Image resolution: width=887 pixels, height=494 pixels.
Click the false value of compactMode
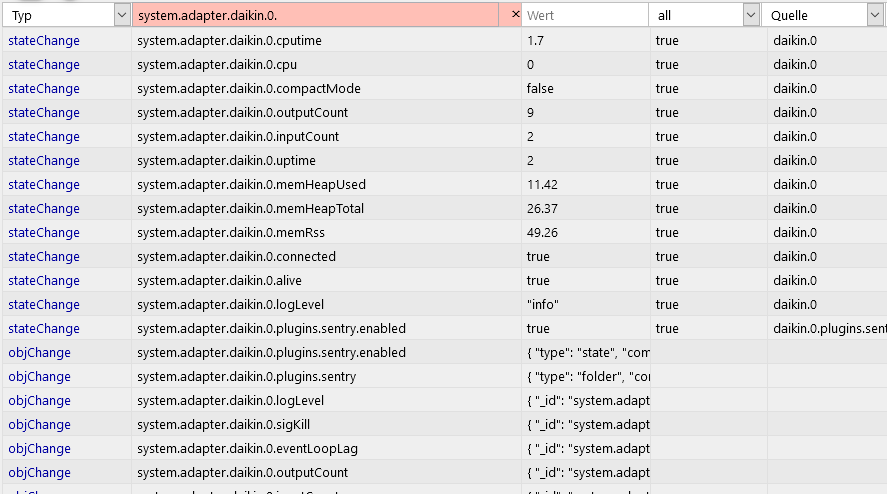(540, 89)
